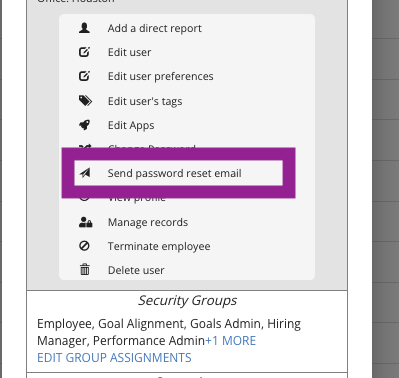The image size is (399, 378).
Task: Click the trash can icon beside Delete user
Action: tap(85, 269)
